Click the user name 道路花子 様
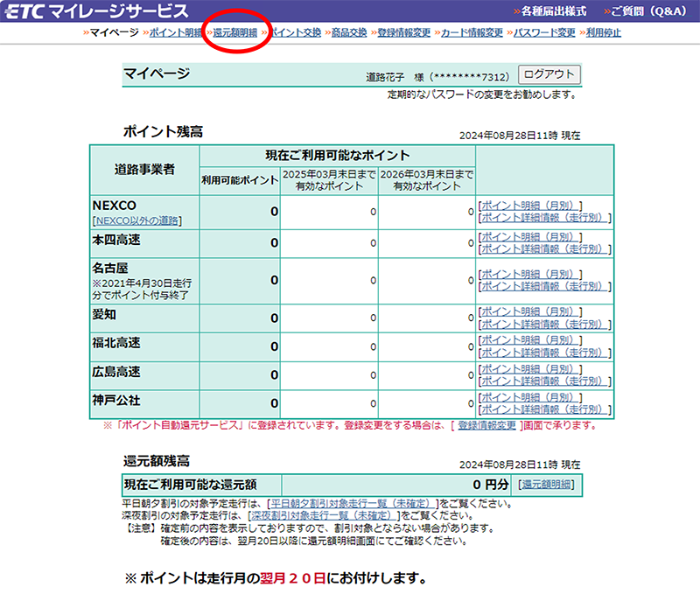The height and width of the screenshot is (601, 700). pos(395,77)
